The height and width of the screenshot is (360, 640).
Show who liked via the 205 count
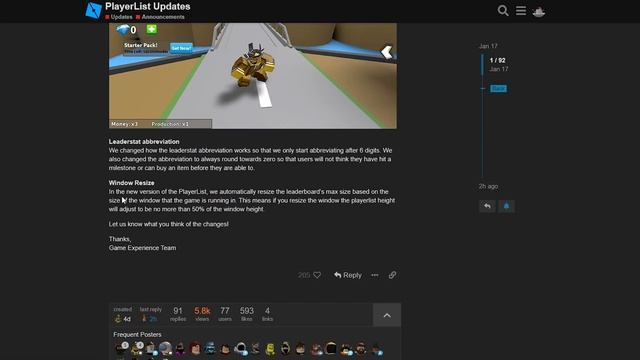[304, 275]
